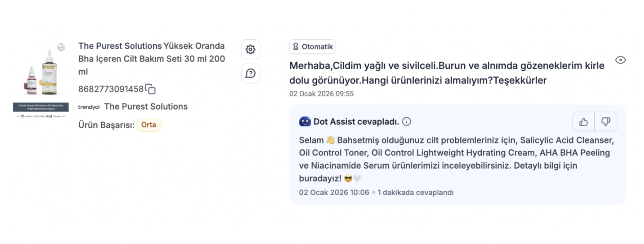
Task: Toggle the eye visibility icon
Action: point(620,60)
